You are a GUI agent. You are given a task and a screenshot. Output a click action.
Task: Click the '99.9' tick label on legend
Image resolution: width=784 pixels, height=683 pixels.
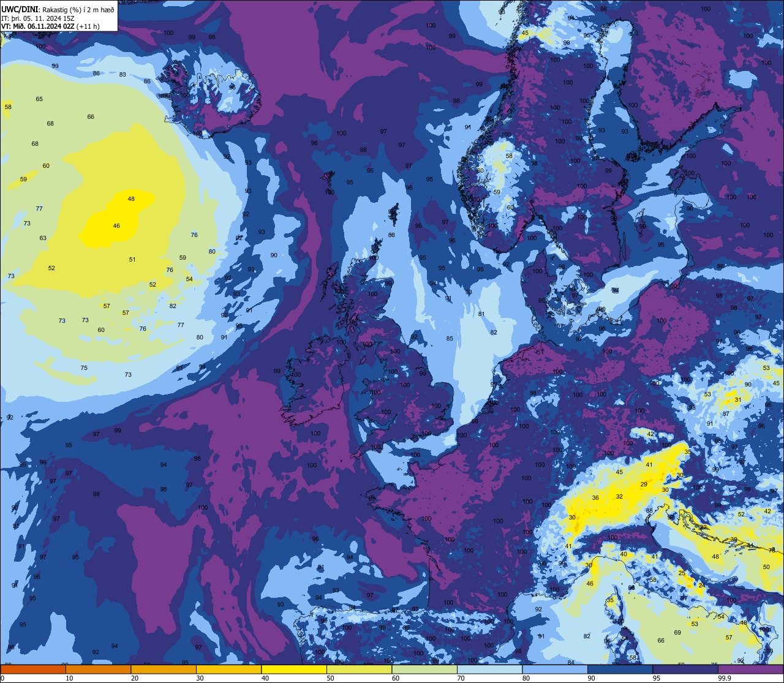[x=725, y=678]
